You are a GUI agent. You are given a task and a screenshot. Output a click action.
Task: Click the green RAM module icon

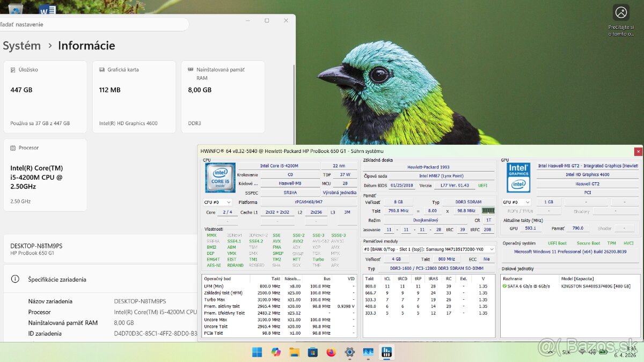(488, 211)
